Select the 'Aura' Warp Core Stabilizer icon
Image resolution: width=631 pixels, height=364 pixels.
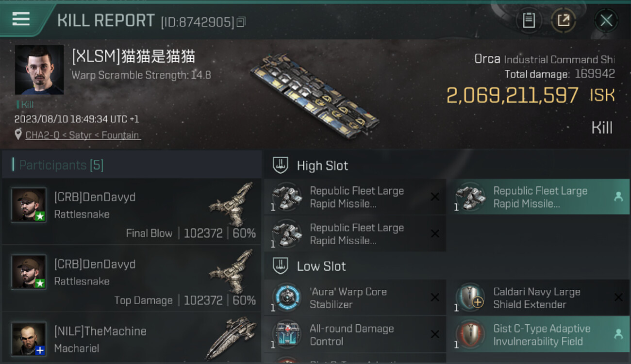[286, 298]
